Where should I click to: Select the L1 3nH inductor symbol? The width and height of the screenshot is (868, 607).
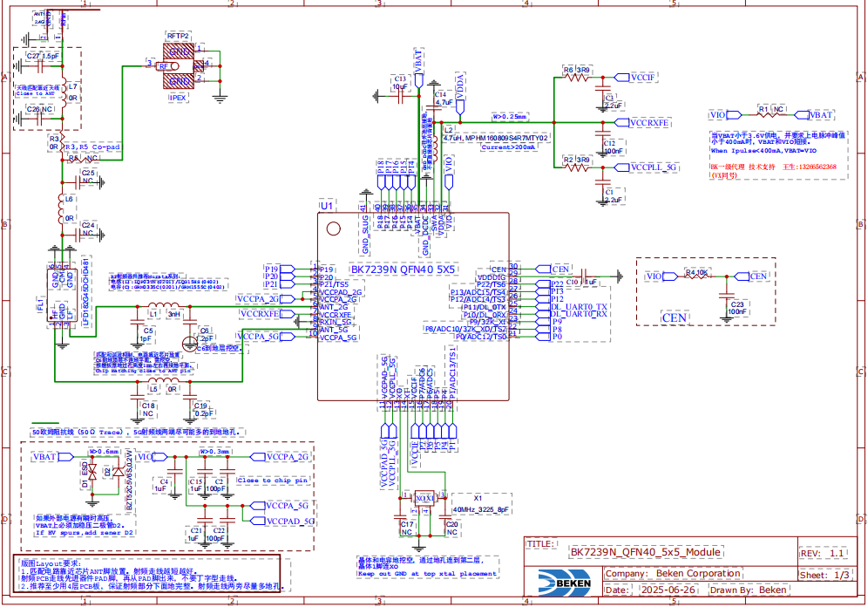[x=163, y=306]
